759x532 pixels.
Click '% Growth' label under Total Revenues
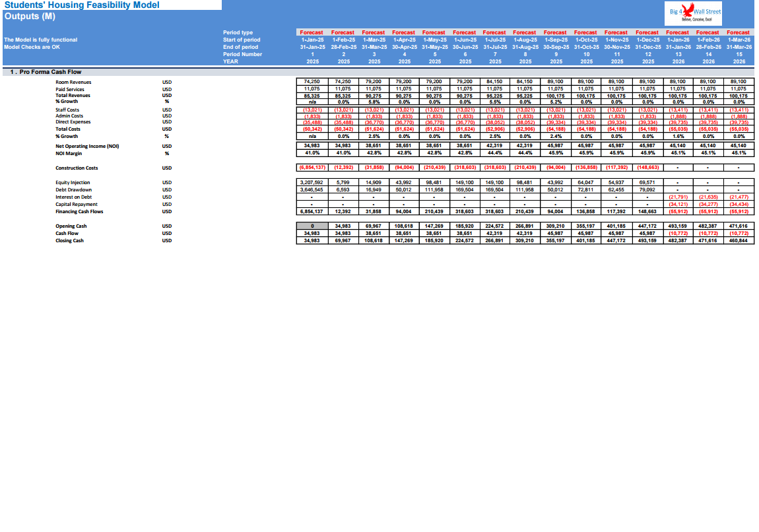66,102
